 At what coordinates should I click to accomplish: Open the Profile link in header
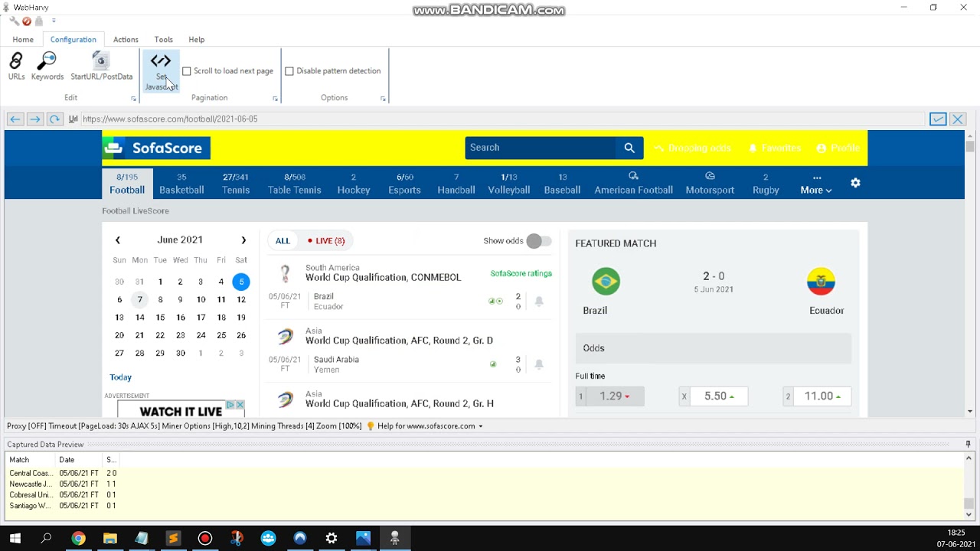click(838, 148)
